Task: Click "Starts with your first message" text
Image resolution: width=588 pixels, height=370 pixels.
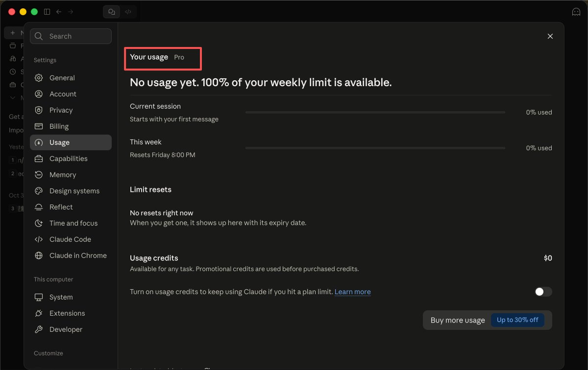Action: pos(174,119)
